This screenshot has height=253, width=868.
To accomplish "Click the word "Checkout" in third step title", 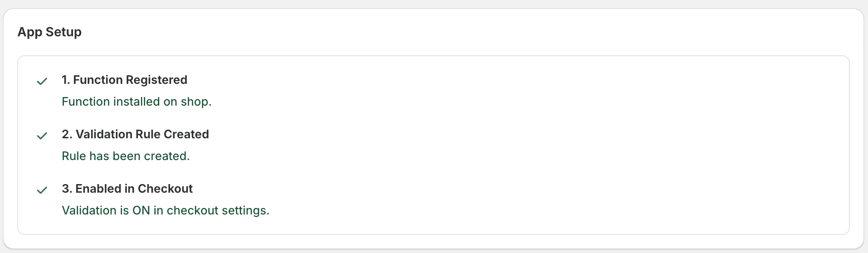I will [165, 189].
